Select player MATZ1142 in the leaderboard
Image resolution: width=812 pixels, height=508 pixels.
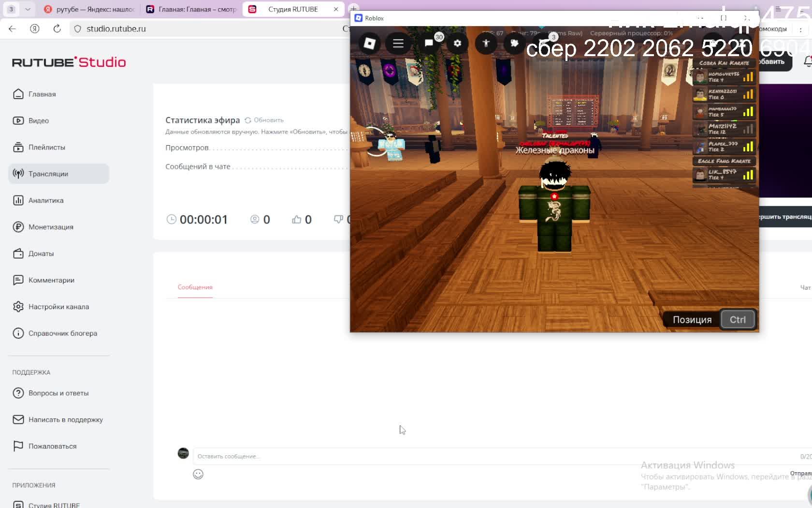click(724, 129)
